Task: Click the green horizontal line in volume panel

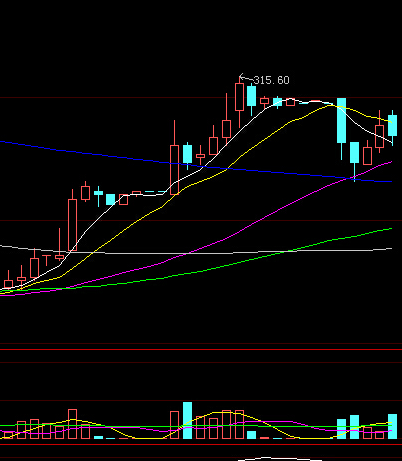Action: click(x=196, y=426)
